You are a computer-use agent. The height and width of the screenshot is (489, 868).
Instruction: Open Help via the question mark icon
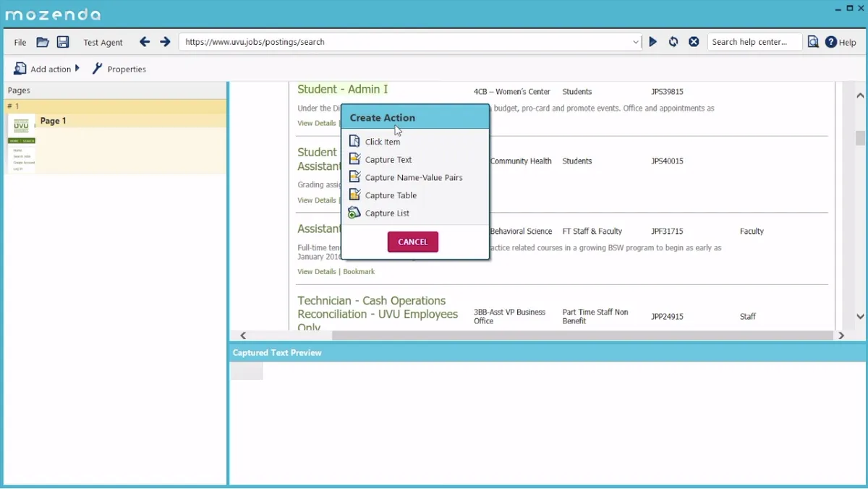831,42
